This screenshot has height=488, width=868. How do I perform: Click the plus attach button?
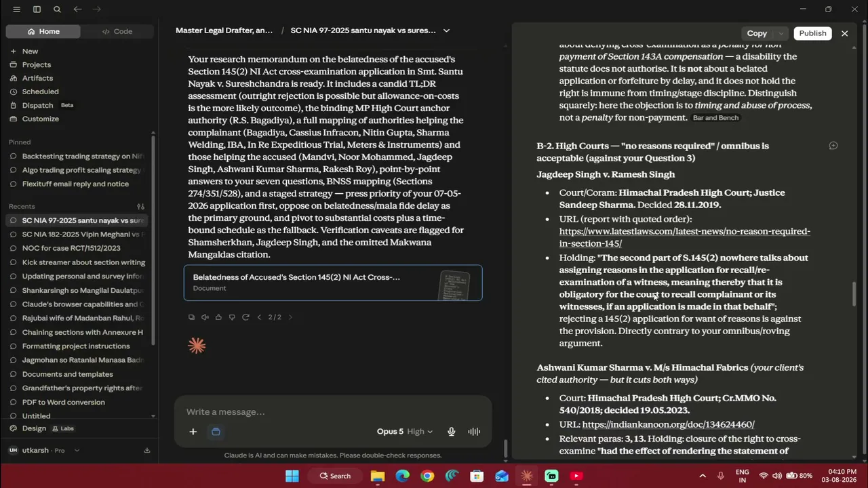[x=193, y=432]
